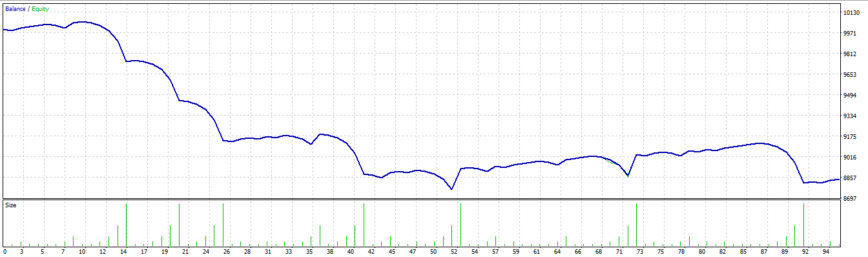Click the trade number 89 on the bottom axis

click(785, 251)
